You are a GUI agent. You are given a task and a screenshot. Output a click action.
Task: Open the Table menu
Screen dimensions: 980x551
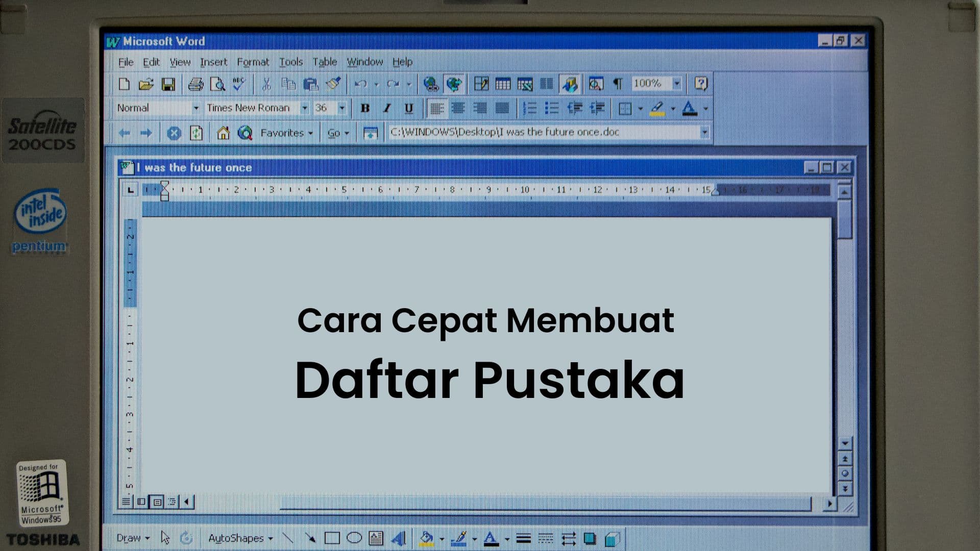(x=325, y=62)
